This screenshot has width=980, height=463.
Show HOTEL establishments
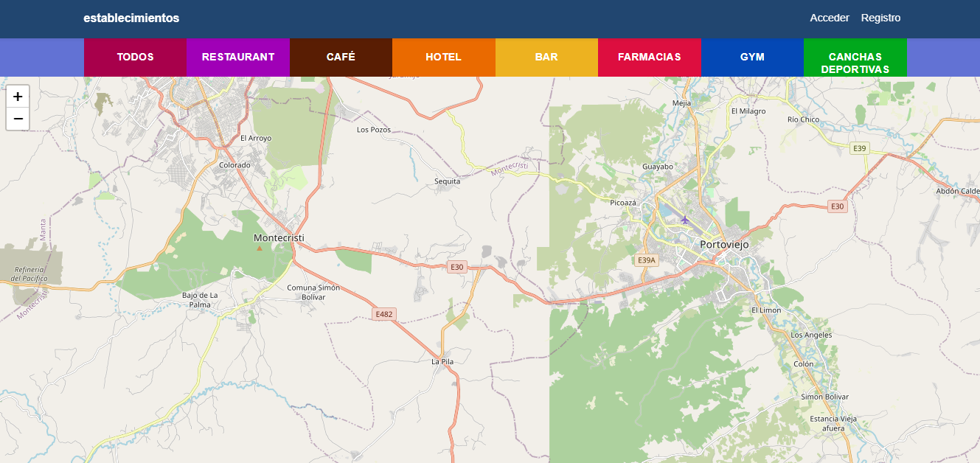(444, 58)
